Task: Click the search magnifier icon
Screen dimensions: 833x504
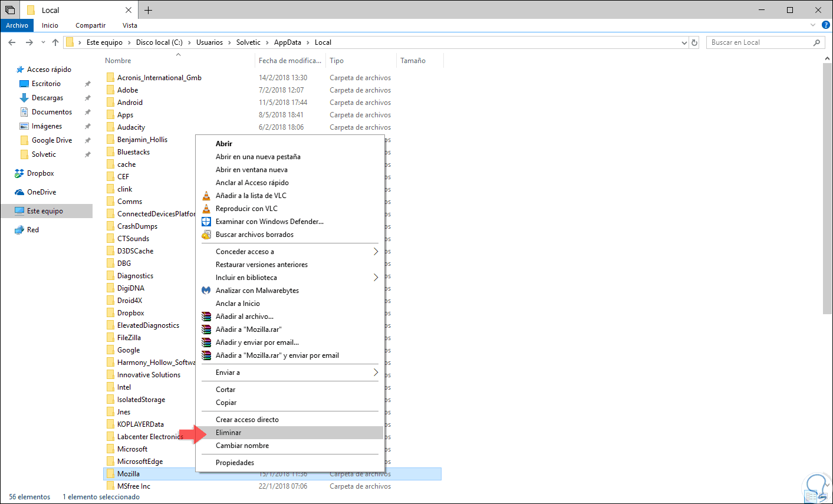Action: pos(816,42)
